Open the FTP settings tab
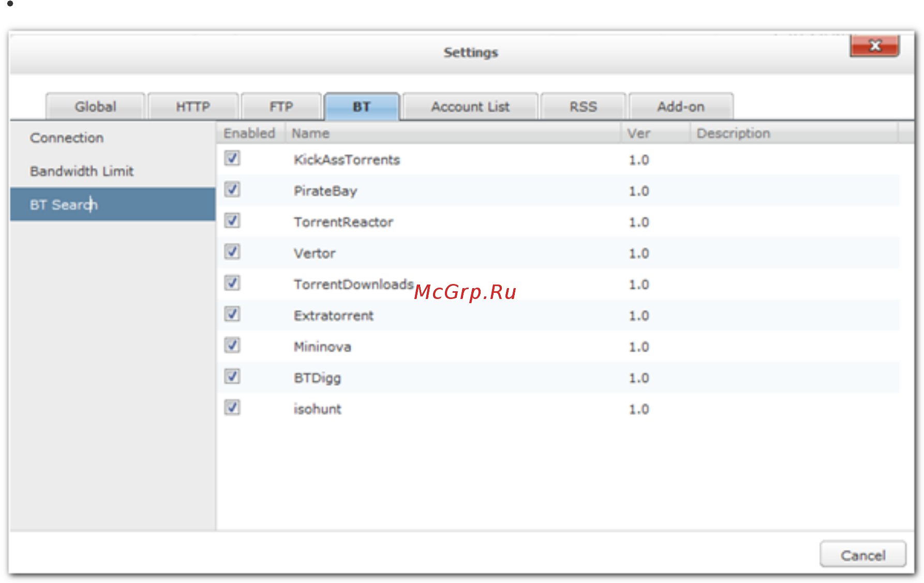This screenshot has width=924, height=583. pos(281,107)
